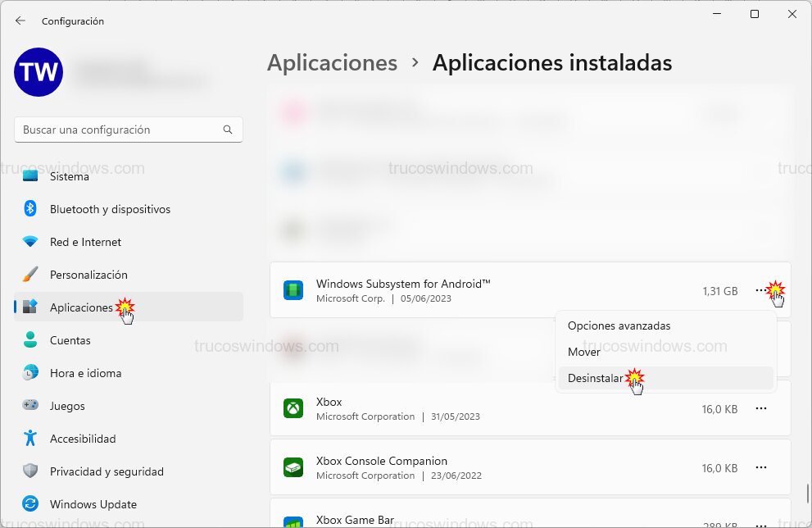Viewport: 812px width, 528px height.
Task: Open Privacidad y seguridad settings
Action: point(107,471)
